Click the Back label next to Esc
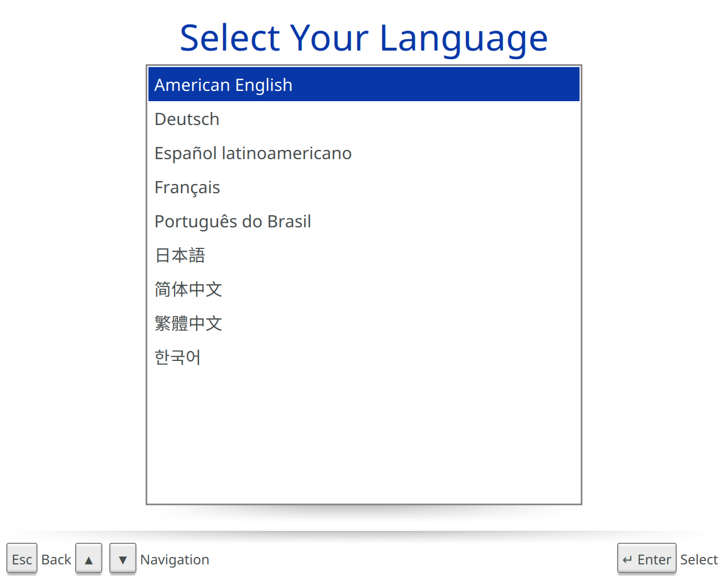The height and width of the screenshot is (582, 728). [56, 559]
